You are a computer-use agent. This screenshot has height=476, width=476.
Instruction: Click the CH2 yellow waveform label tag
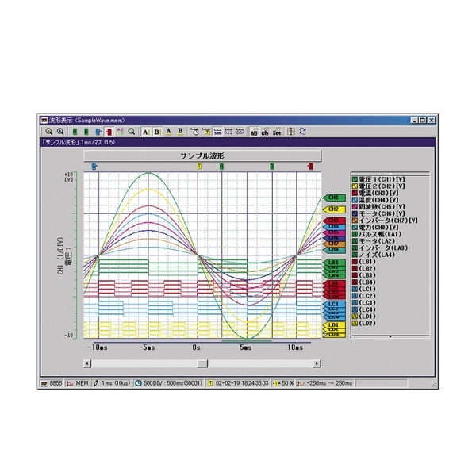point(334,209)
